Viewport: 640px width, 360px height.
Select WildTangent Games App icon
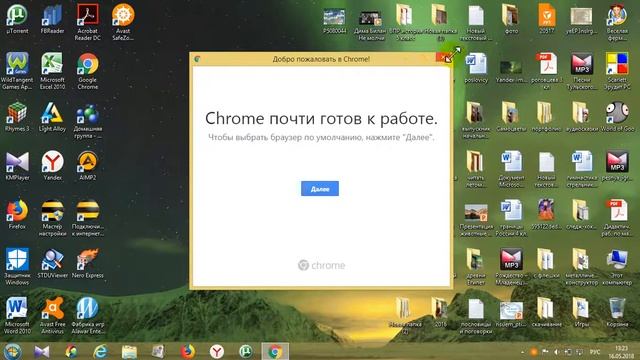(x=17, y=71)
